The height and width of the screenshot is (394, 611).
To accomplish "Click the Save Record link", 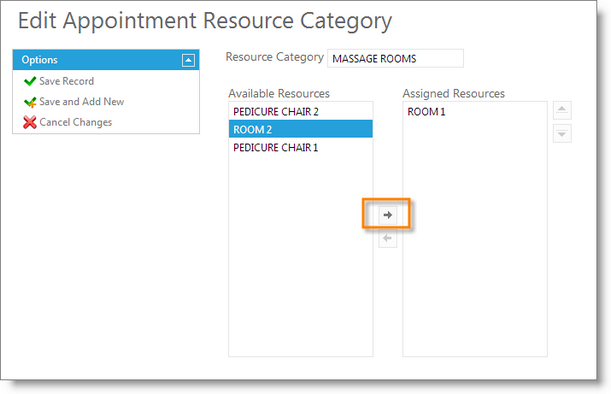I will pyautogui.click(x=67, y=81).
